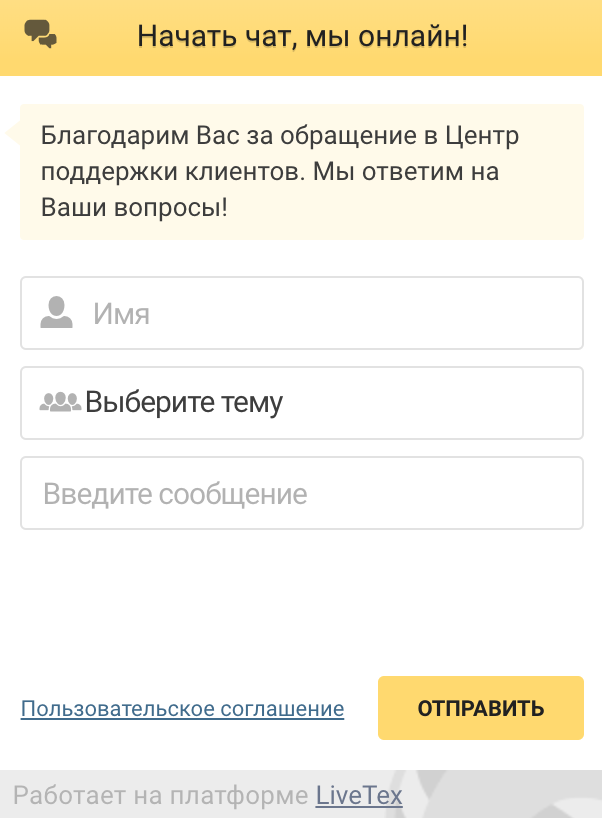Open the Пользовательское соглашение link
The width and height of the screenshot is (602, 818).
point(182,708)
